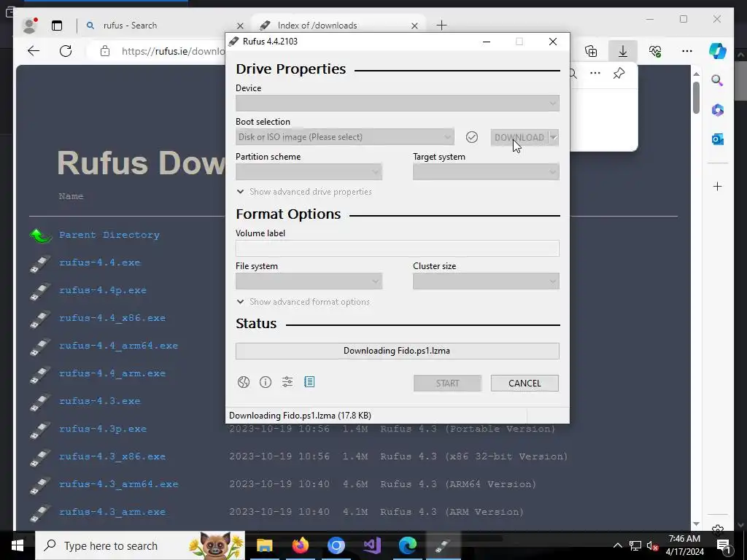Open the Windows Start menu
This screenshot has width=747, height=560.
click(x=18, y=545)
